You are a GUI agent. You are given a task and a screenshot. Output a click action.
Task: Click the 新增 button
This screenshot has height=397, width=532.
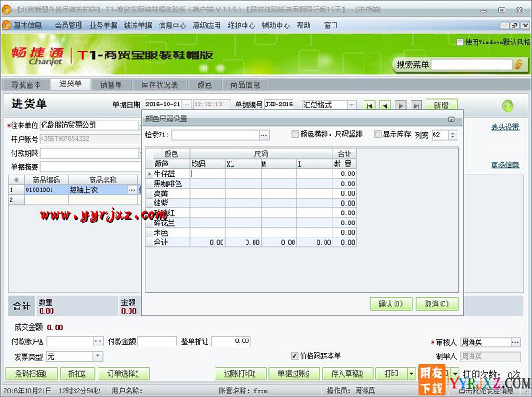[x=441, y=105]
